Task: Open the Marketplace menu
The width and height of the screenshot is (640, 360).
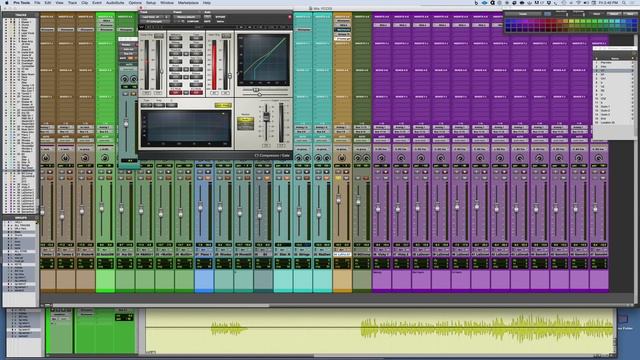Action: (188, 2)
